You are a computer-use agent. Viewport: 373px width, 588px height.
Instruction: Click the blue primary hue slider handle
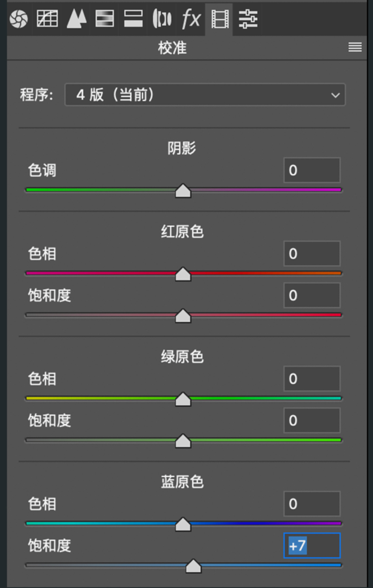[x=183, y=524]
